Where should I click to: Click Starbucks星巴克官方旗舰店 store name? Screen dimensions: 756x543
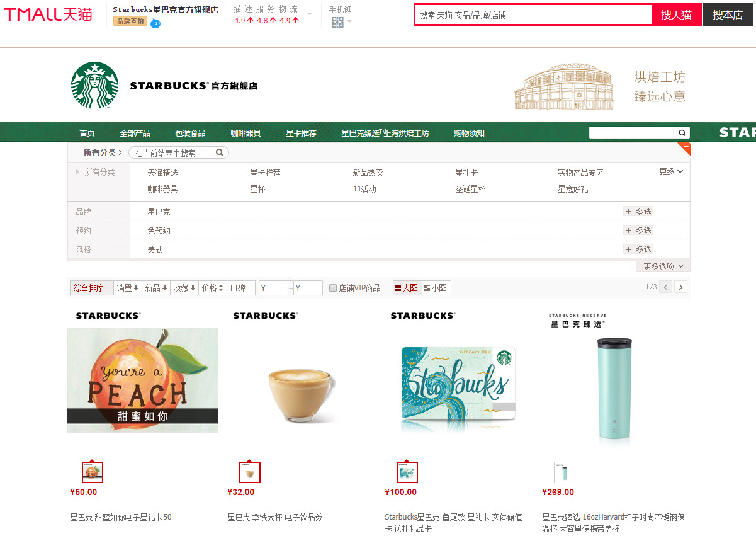(166, 9)
